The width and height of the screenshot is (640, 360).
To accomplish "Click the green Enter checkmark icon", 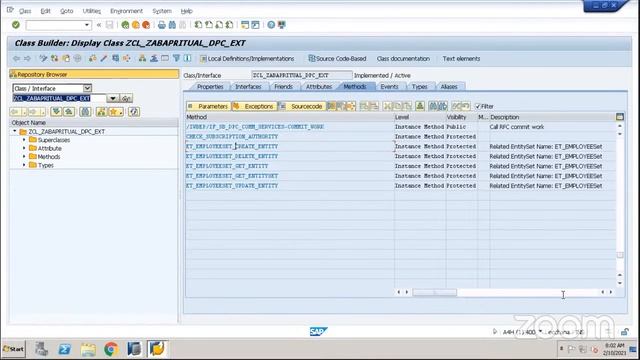I will click(x=16, y=25).
